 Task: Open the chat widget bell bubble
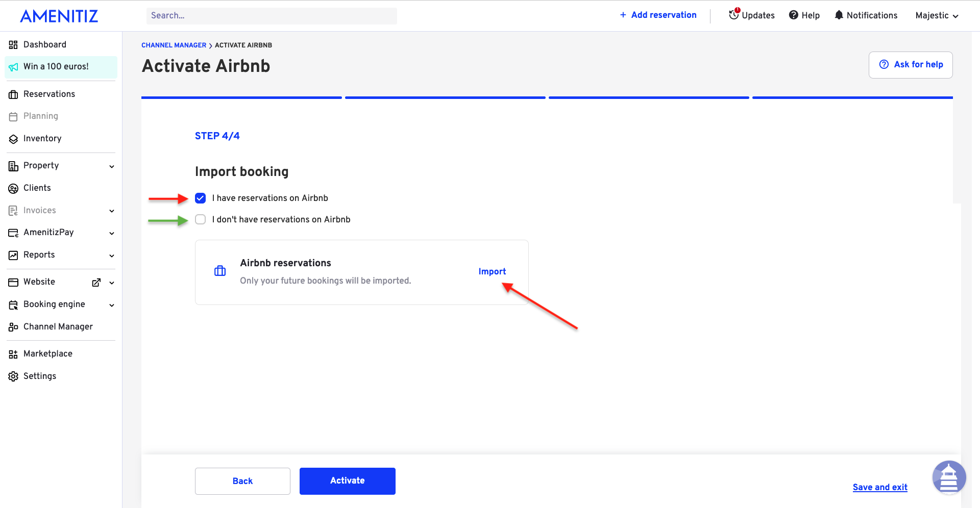click(x=949, y=477)
